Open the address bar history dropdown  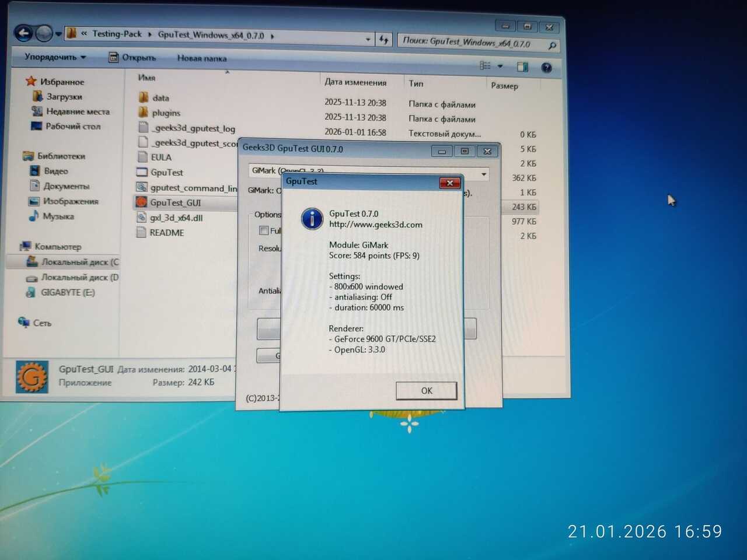click(x=368, y=40)
